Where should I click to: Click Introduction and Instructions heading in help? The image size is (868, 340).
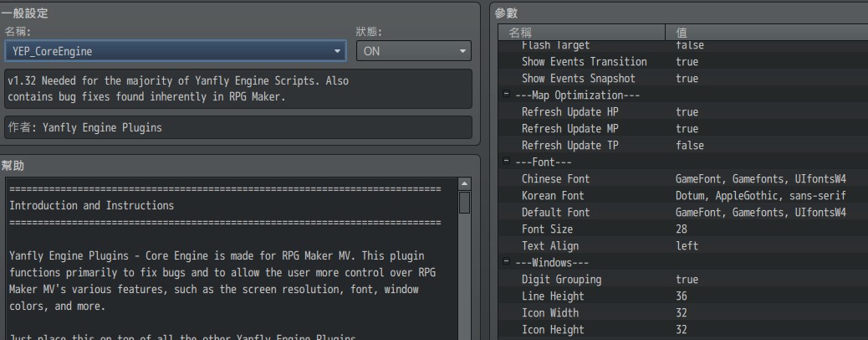point(92,206)
